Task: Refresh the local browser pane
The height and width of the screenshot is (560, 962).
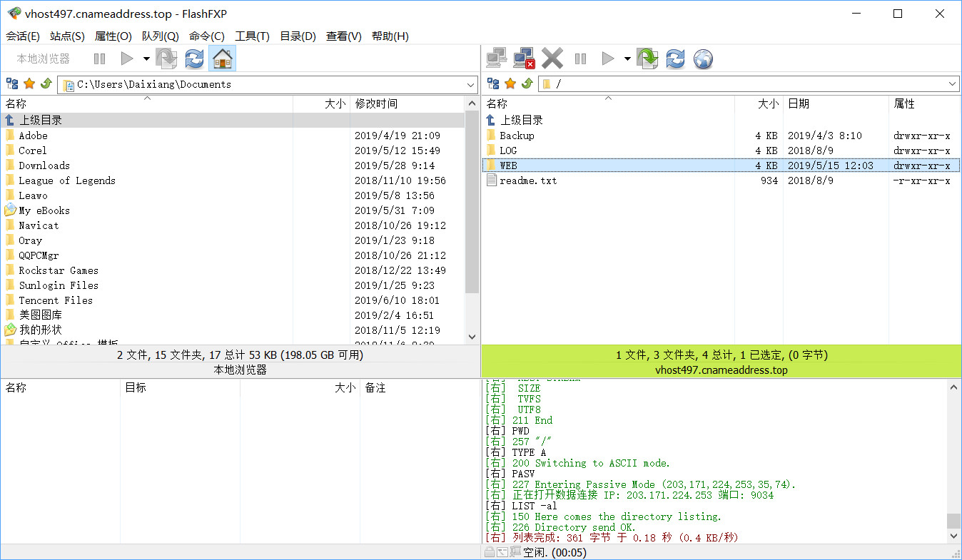Action: click(194, 58)
